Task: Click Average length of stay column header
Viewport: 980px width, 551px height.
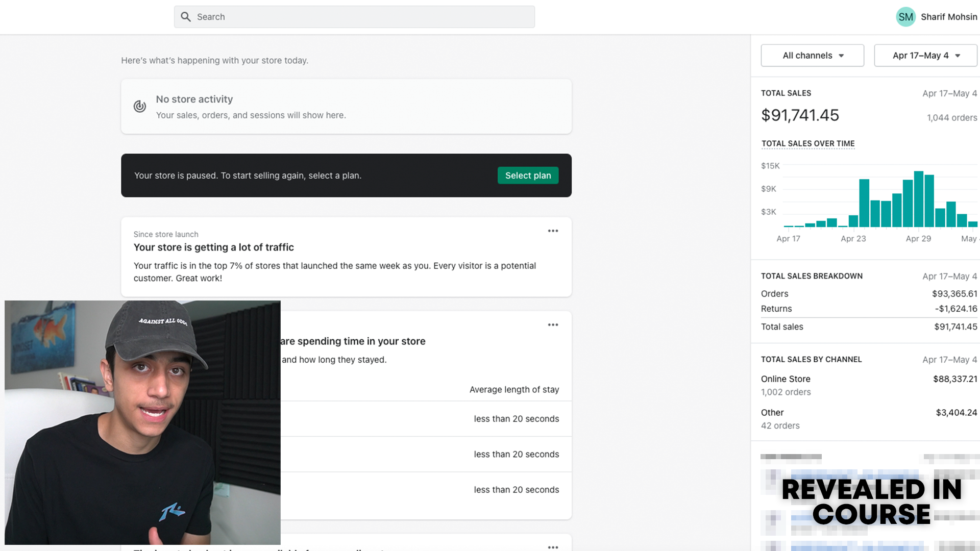Action: (514, 390)
